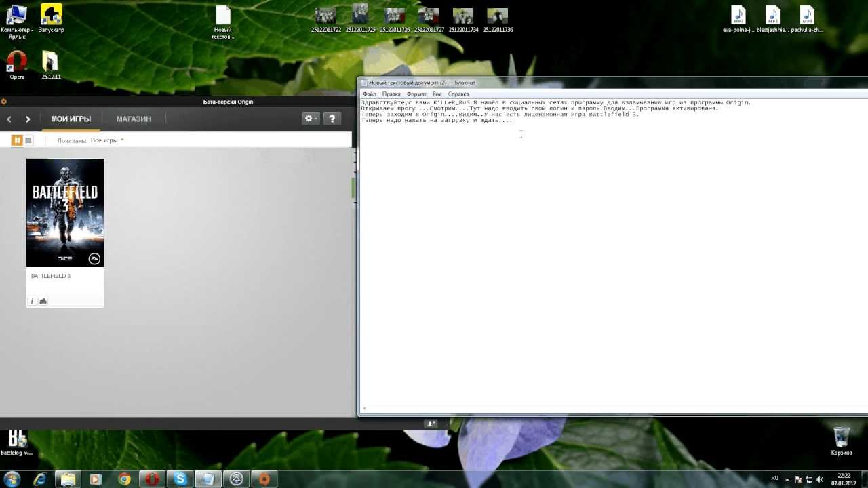Launch Internet Explorer from the taskbar

point(40,479)
